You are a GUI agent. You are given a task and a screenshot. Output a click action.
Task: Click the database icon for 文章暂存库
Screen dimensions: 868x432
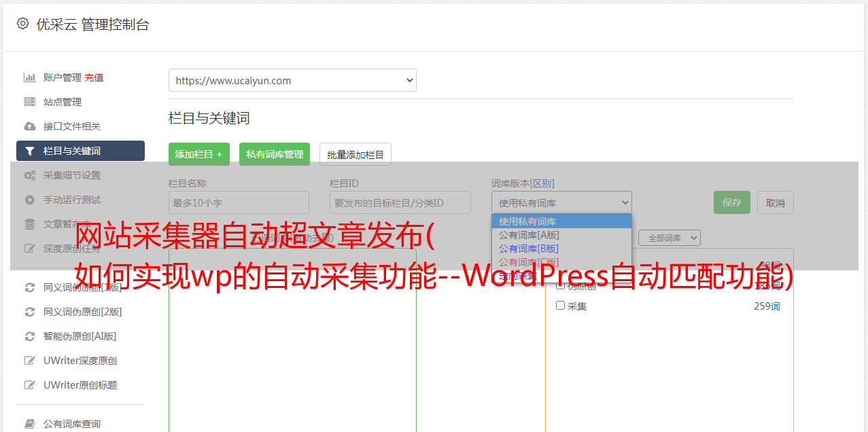29,224
